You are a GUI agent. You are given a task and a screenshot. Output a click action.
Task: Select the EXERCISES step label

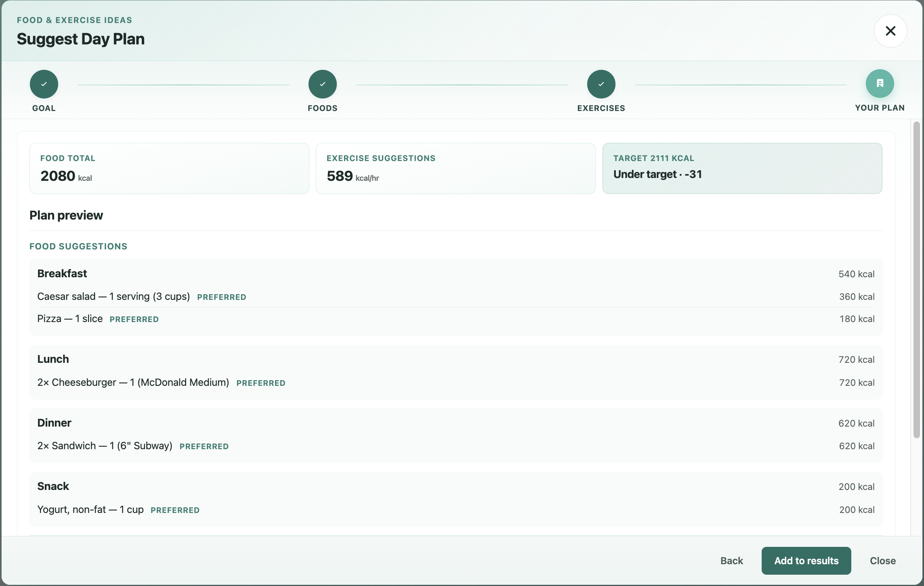tap(601, 108)
